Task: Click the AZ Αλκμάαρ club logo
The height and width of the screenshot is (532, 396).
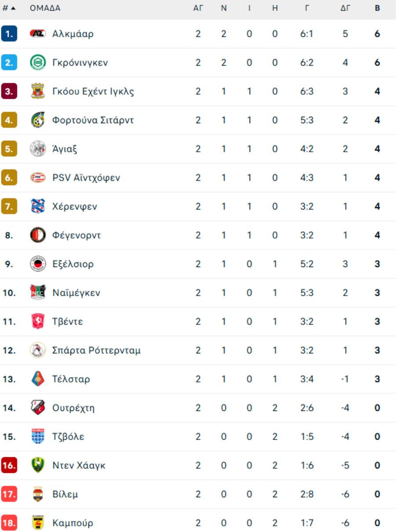Action: pos(38,34)
